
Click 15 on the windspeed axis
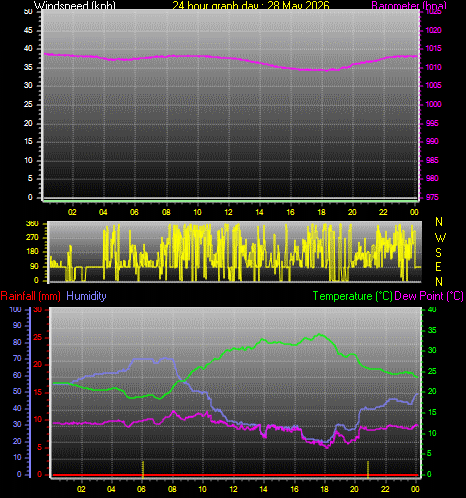point(28,141)
